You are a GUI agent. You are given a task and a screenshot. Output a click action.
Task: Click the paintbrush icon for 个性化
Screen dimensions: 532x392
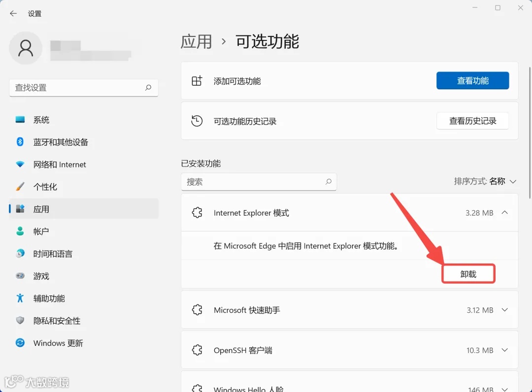point(20,187)
